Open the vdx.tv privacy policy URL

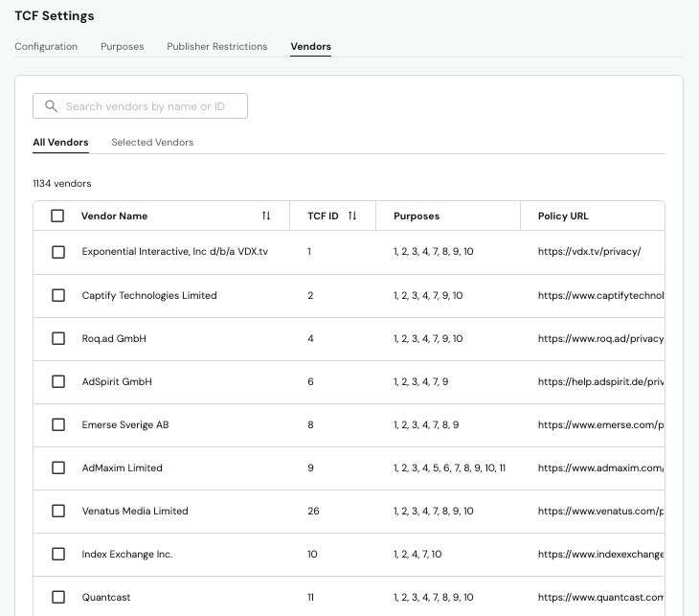(x=589, y=252)
